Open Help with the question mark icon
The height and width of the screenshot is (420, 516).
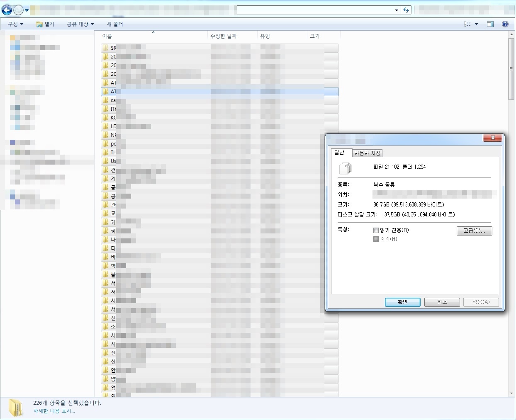(505, 24)
